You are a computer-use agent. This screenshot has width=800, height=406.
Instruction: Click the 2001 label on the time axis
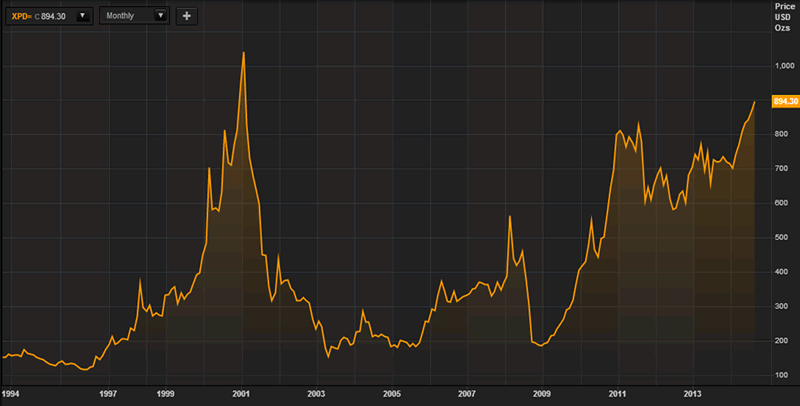[x=241, y=393]
